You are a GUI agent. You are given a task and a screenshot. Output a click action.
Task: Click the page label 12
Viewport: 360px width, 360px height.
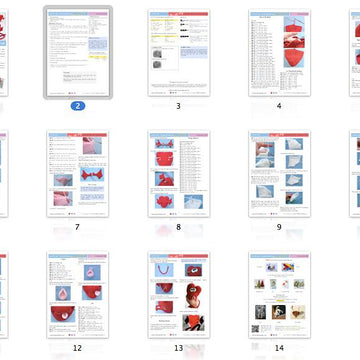(x=77, y=348)
